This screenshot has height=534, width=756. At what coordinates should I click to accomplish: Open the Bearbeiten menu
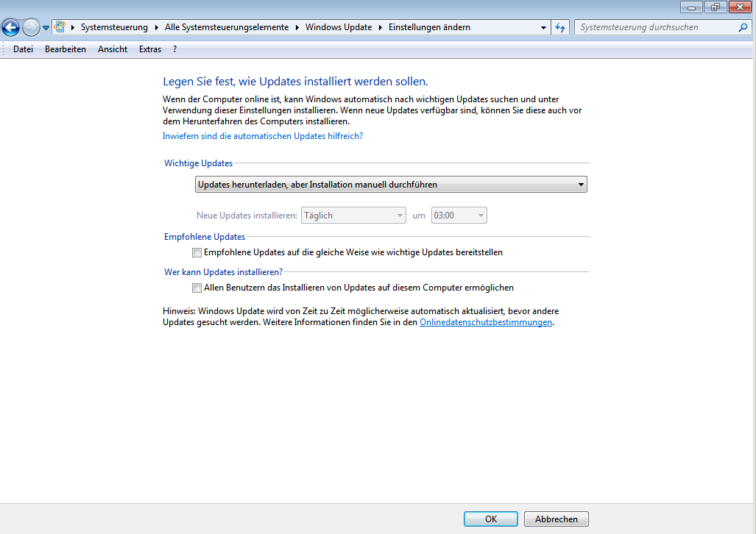point(65,49)
